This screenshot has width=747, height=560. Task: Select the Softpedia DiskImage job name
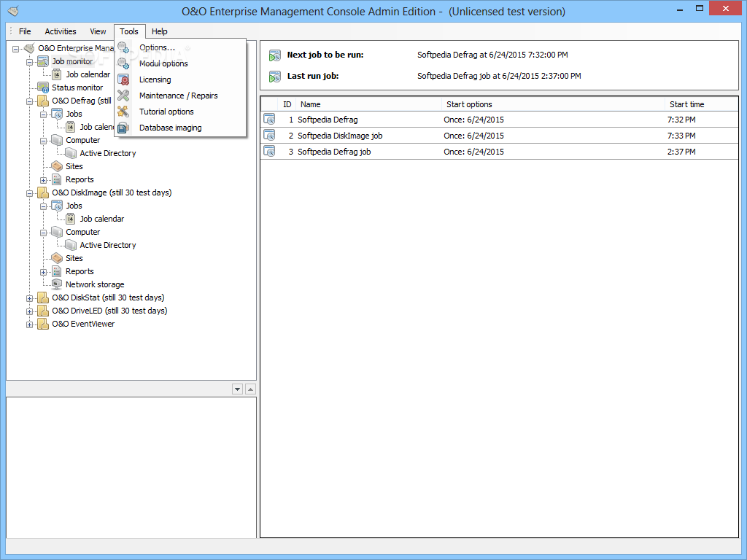click(340, 136)
